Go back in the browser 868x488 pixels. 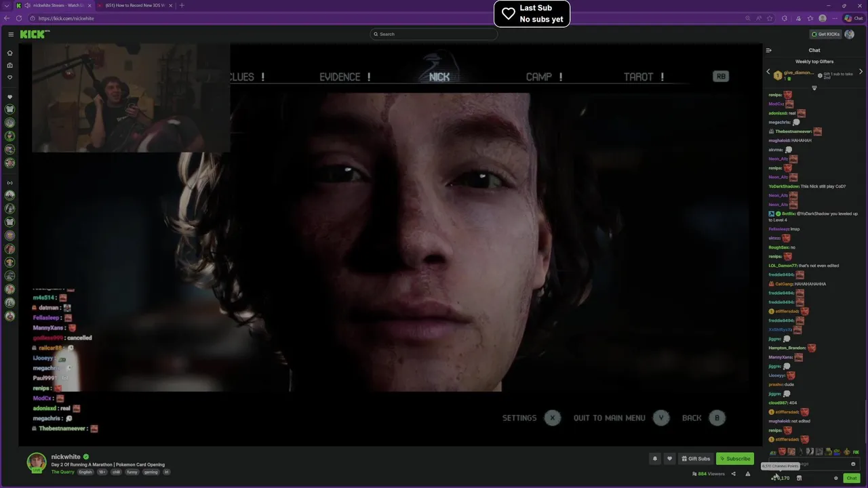[x=7, y=18]
